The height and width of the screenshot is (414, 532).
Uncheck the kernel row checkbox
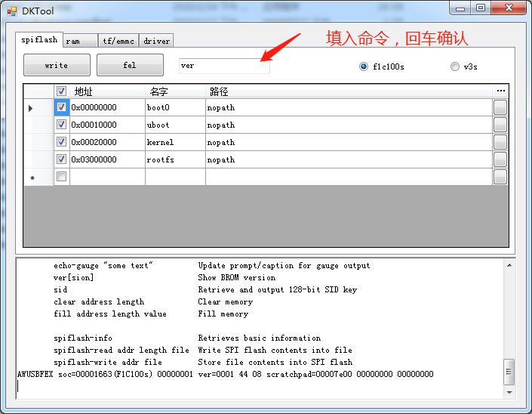point(61,142)
